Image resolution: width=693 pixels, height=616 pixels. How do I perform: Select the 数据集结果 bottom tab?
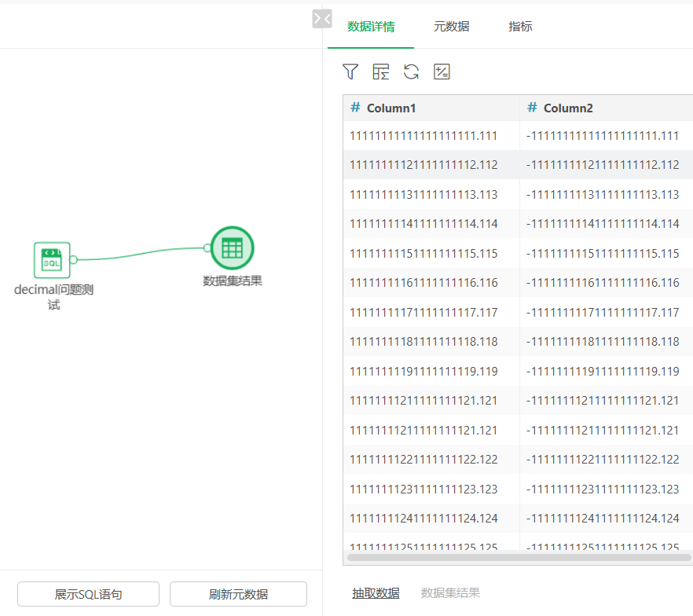(450, 593)
